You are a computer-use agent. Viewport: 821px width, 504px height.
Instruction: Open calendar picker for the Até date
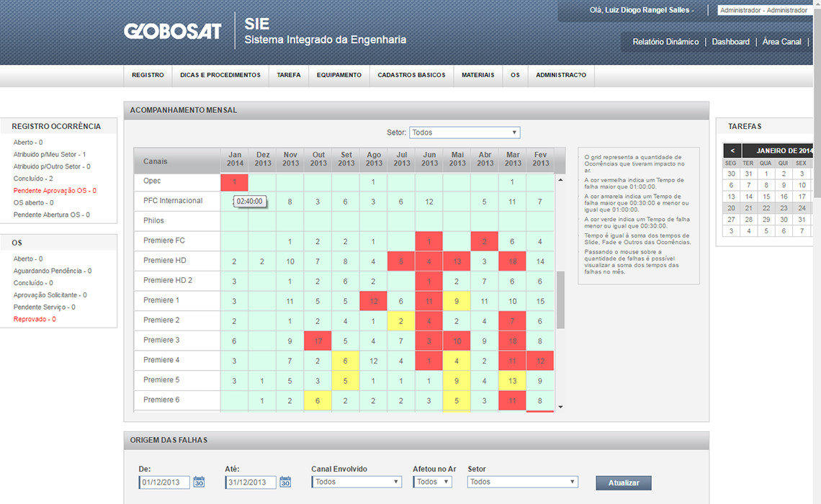coord(285,482)
